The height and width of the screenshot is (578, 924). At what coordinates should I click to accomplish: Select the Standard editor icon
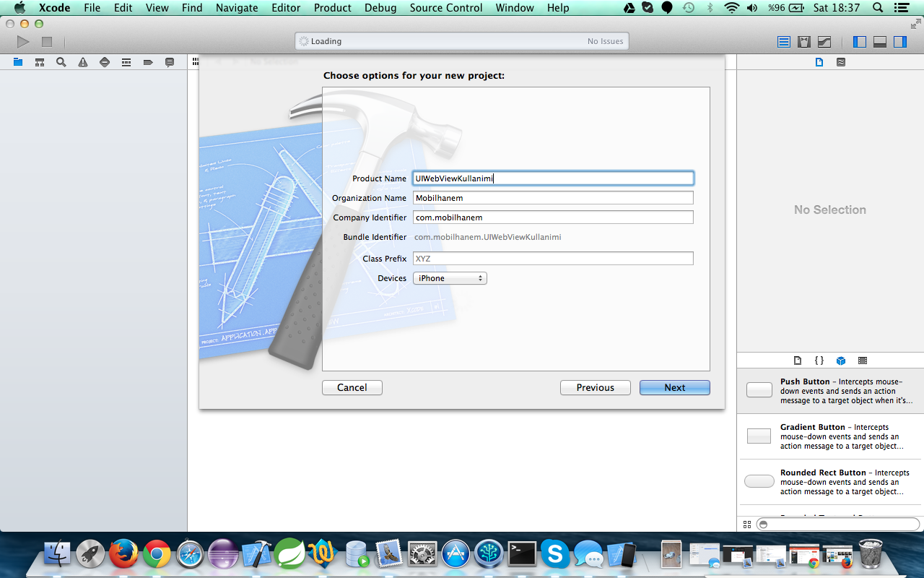click(x=784, y=42)
